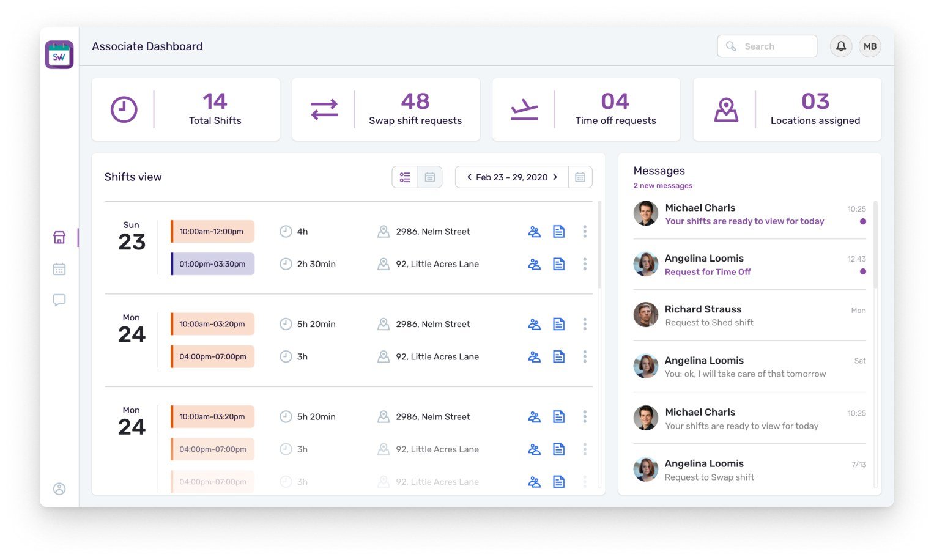Switch Shifts view to list layout
Image resolution: width=934 pixels, height=560 pixels.
pyautogui.click(x=405, y=177)
